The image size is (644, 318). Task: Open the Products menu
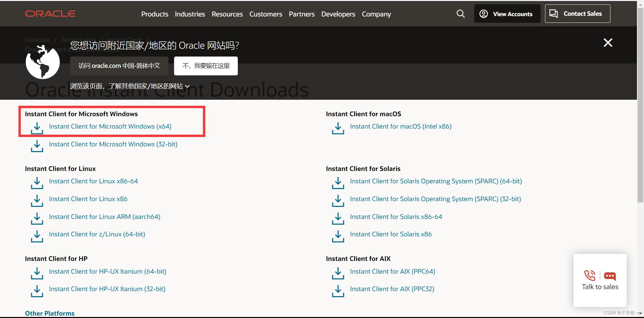point(155,14)
